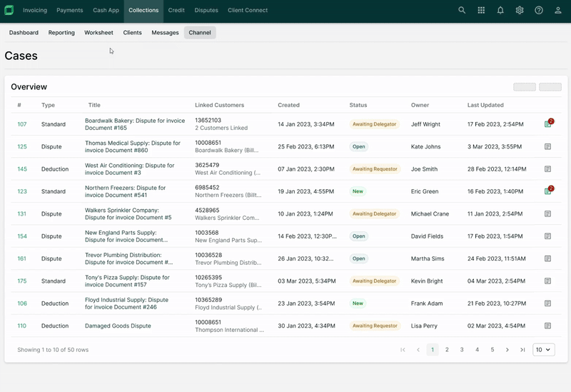
Task: Open notes icon for case 131
Action: tap(547, 214)
